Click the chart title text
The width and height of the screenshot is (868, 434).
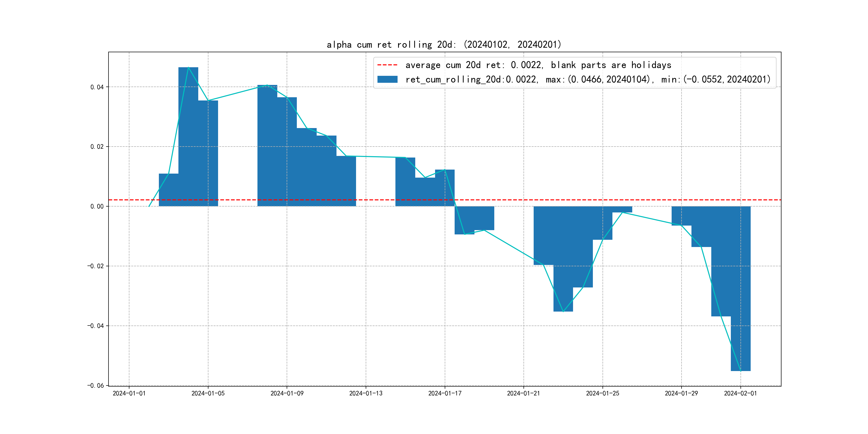(444, 44)
